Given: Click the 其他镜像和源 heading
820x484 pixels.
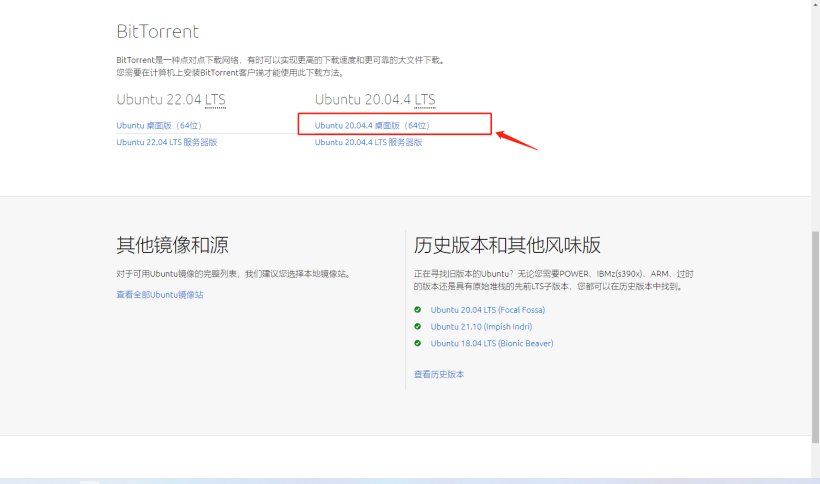Looking at the screenshot, I should pos(172,246).
